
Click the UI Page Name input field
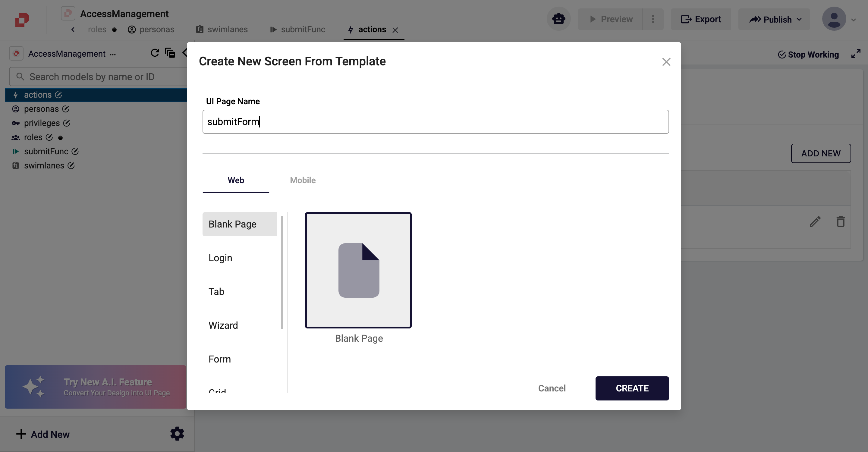pos(435,122)
